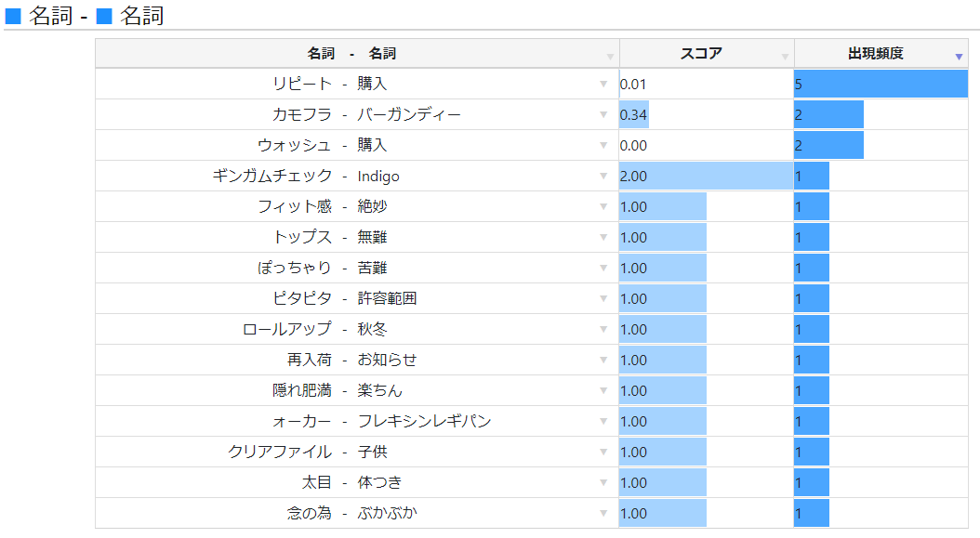Expand the リピート - 購入 row arrow
This screenshot has width=980, height=538.
pyautogui.click(x=604, y=85)
